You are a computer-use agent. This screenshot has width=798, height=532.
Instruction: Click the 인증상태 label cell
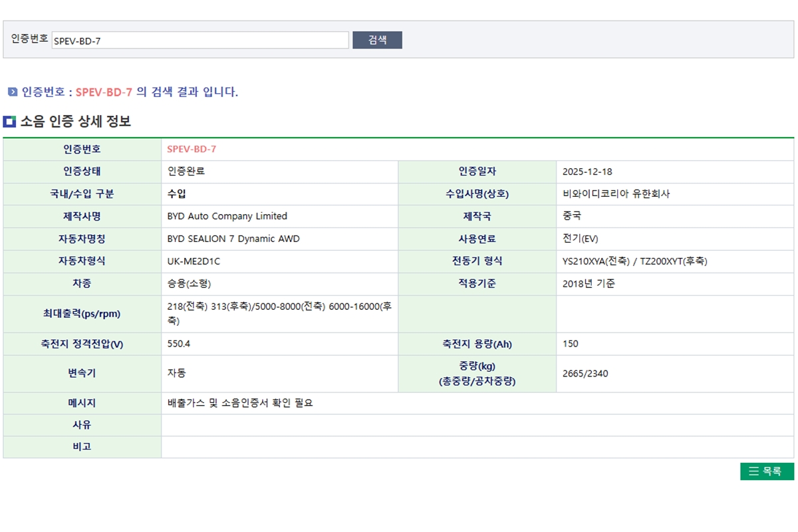coord(82,171)
